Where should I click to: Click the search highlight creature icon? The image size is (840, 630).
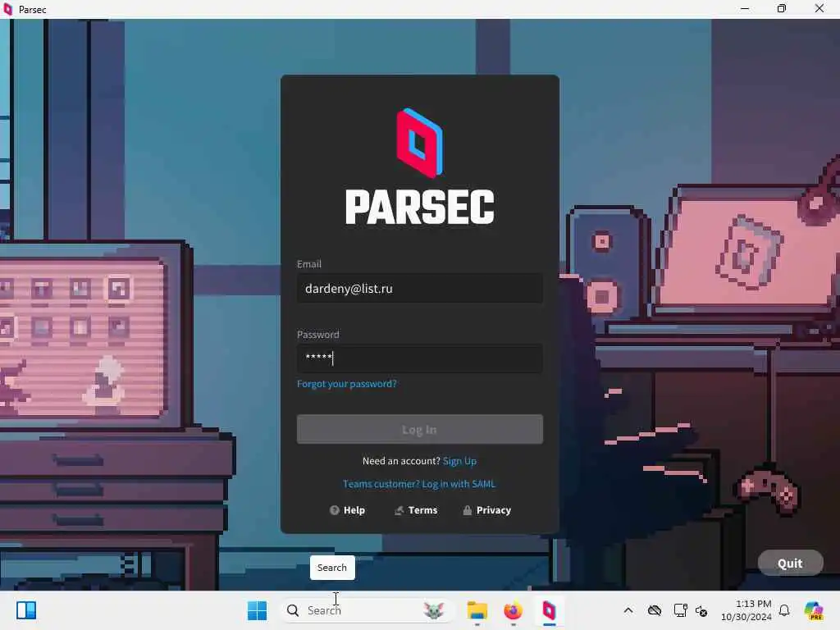(434, 610)
